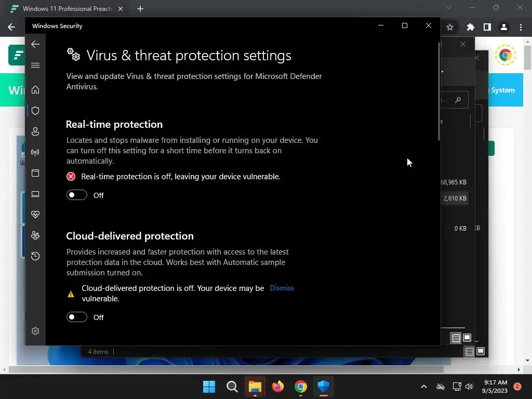Toggle Cloud-delivered protection switch on
This screenshot has height=399, width=532.
point(77,317)
